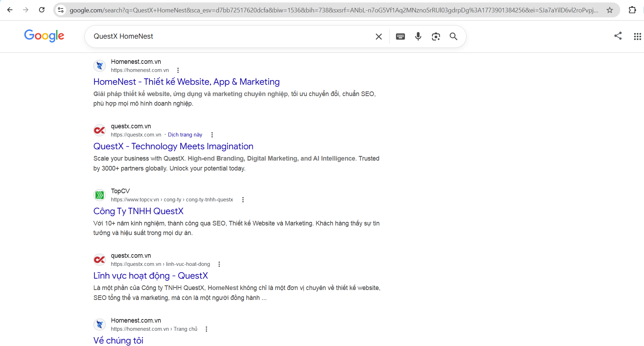Click the search magnifier icon

(453, 36)
